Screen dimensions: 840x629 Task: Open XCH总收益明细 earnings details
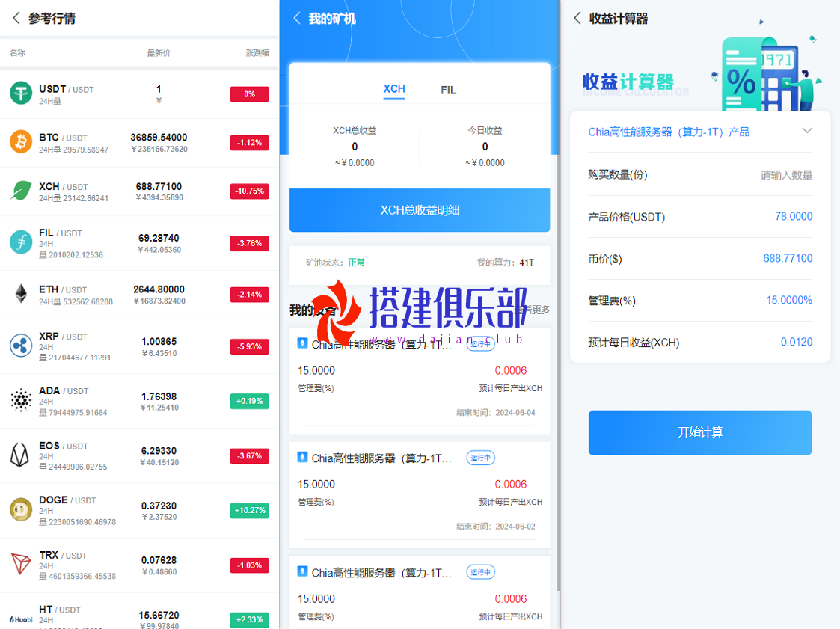pos(420,210)
